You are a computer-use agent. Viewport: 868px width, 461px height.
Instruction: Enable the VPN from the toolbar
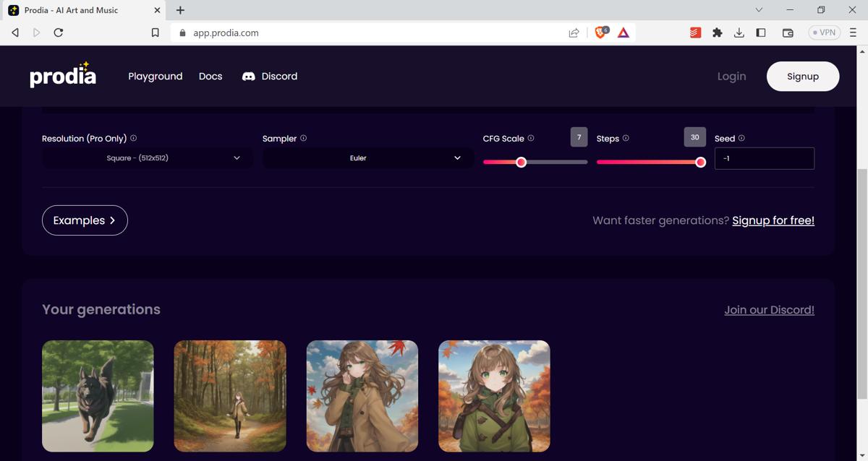click(824, 32)
